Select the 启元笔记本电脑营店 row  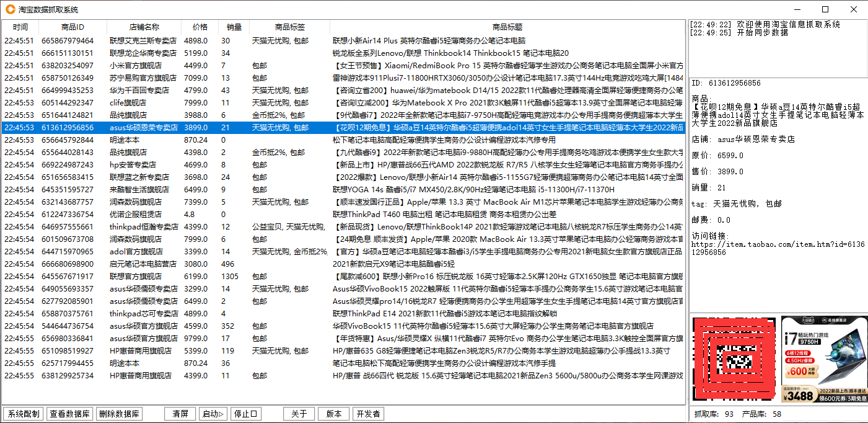[343, 264]
